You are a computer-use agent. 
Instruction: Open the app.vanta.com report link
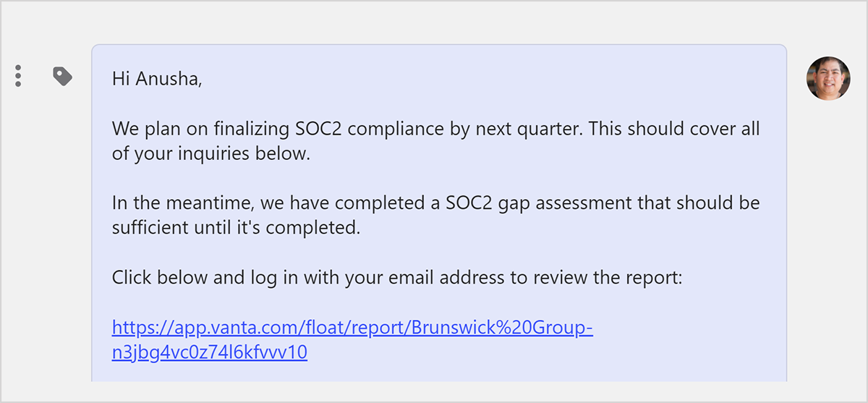coord(352,328)
